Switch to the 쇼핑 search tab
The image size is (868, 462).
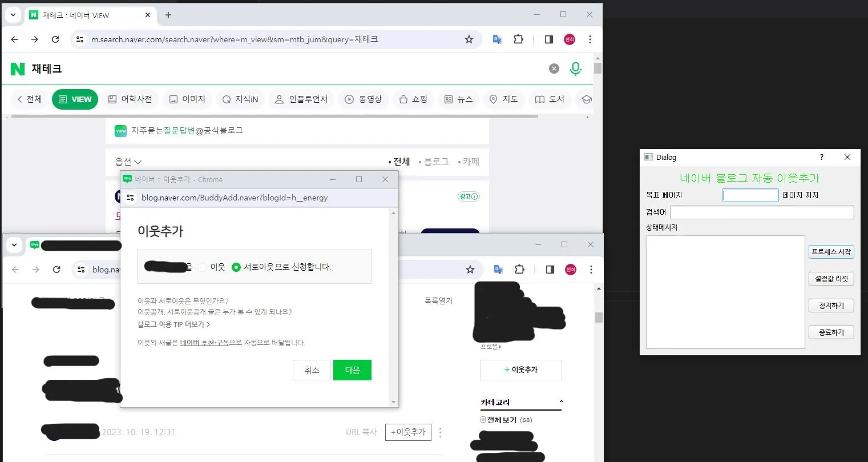click(x=413, y=99)
